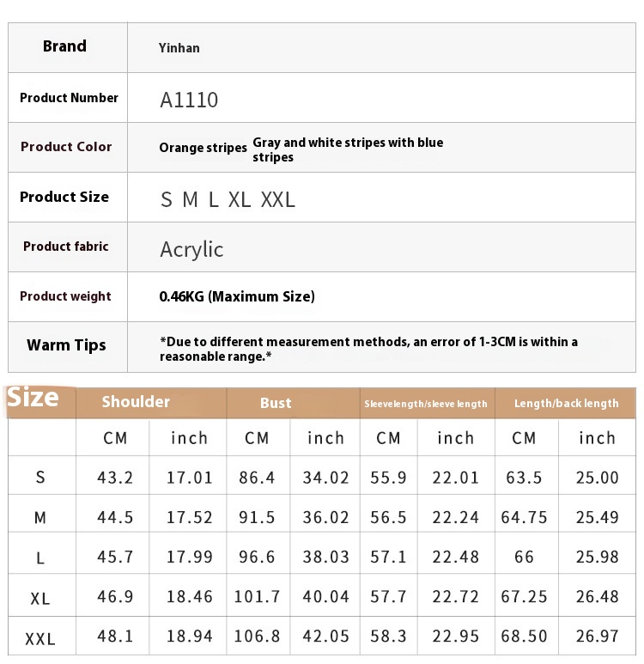Image resolution: width=644 pixels, height=664 pixels.
Task: Select the Shoulder column header
Action: pyautogui.click(x=136, y=402)
